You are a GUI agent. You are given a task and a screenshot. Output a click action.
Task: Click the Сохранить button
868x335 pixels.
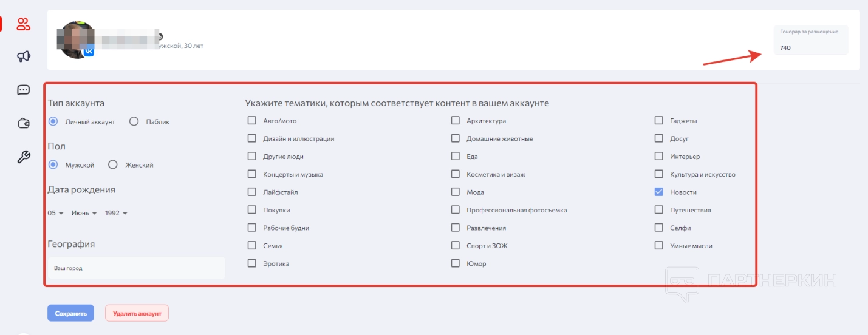tap(70, 313)
